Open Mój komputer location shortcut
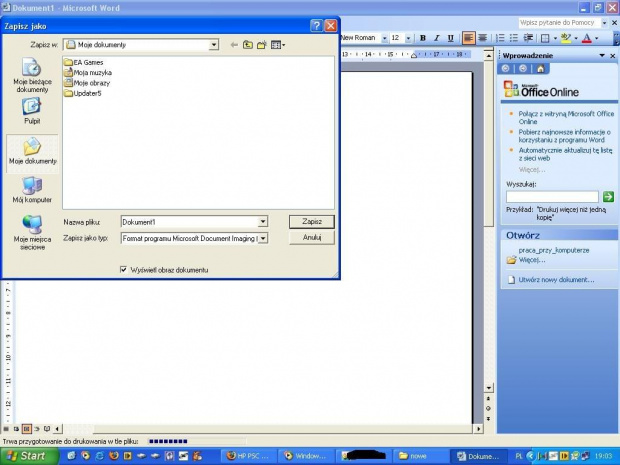Image resolution: width=620 pixels, height=465 pixels. [32, 190]
